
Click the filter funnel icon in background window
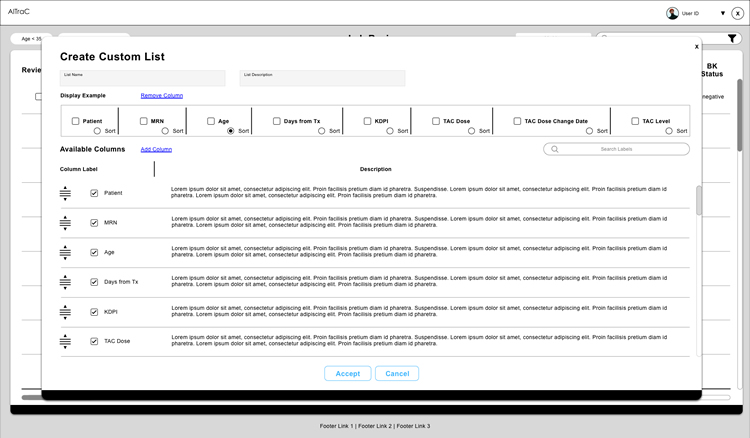point(732,39)
